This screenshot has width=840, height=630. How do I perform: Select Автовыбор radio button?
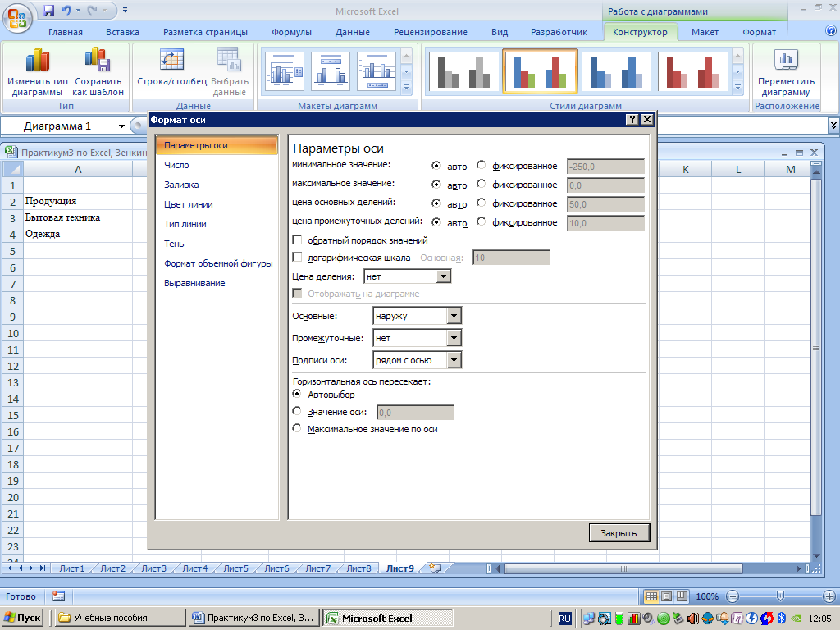(x=297, y=394)
